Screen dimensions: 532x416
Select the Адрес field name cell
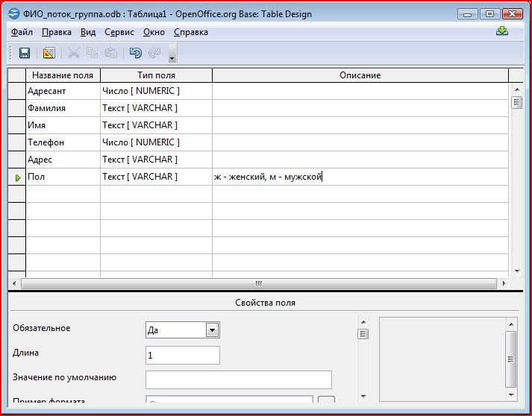63,160
